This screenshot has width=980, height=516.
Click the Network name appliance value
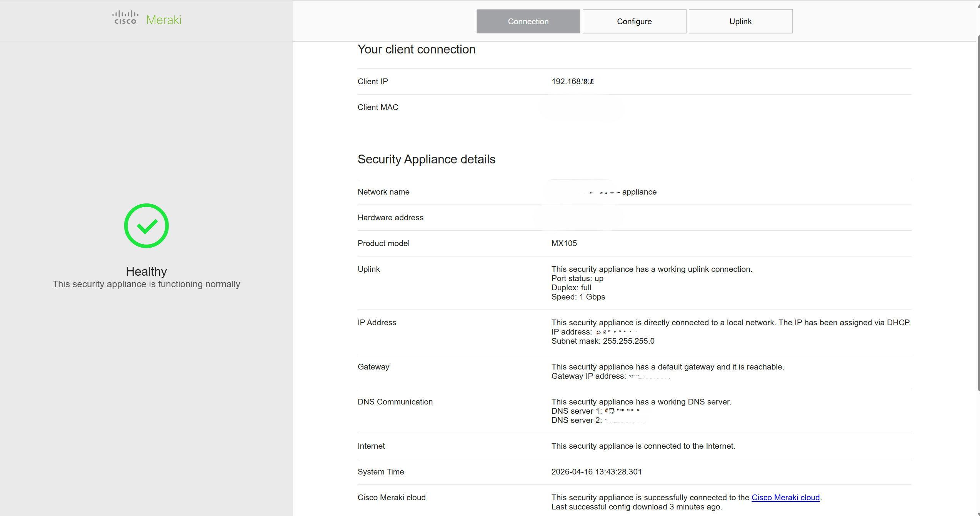pos(638,192)
